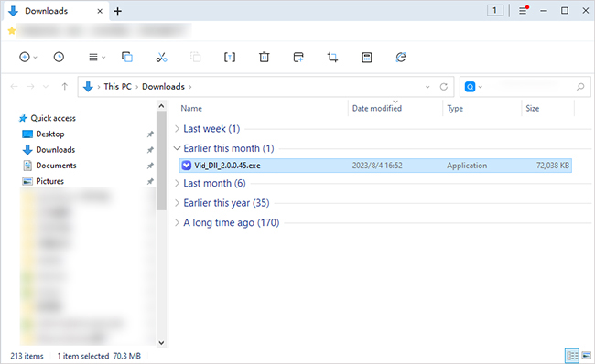Viewport: 595px width, 364px height.
Task: Sort by Date modified column header
Action: click(x=377, y=109)
